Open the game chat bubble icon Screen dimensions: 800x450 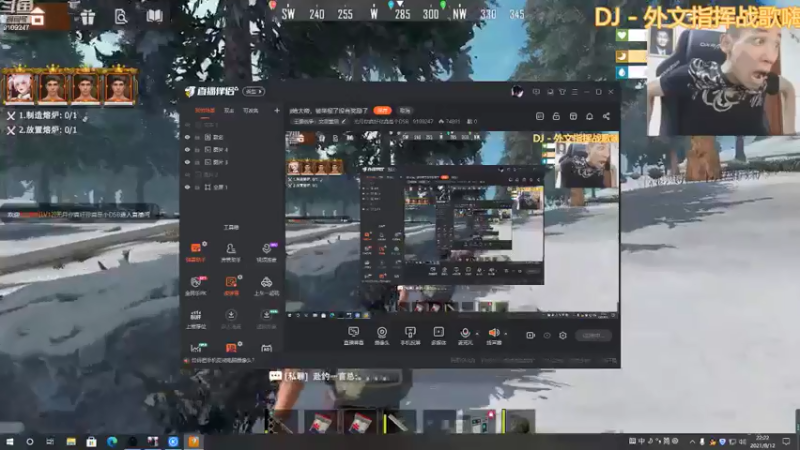click(x=276, y=376)
